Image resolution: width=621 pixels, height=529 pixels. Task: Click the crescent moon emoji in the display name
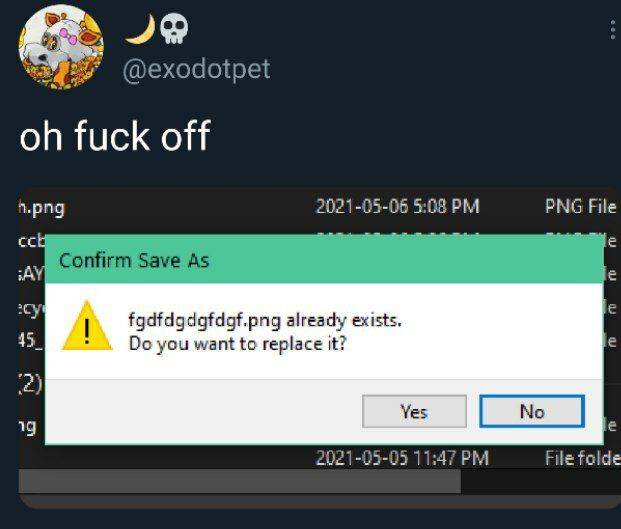[x=141, y=29]
